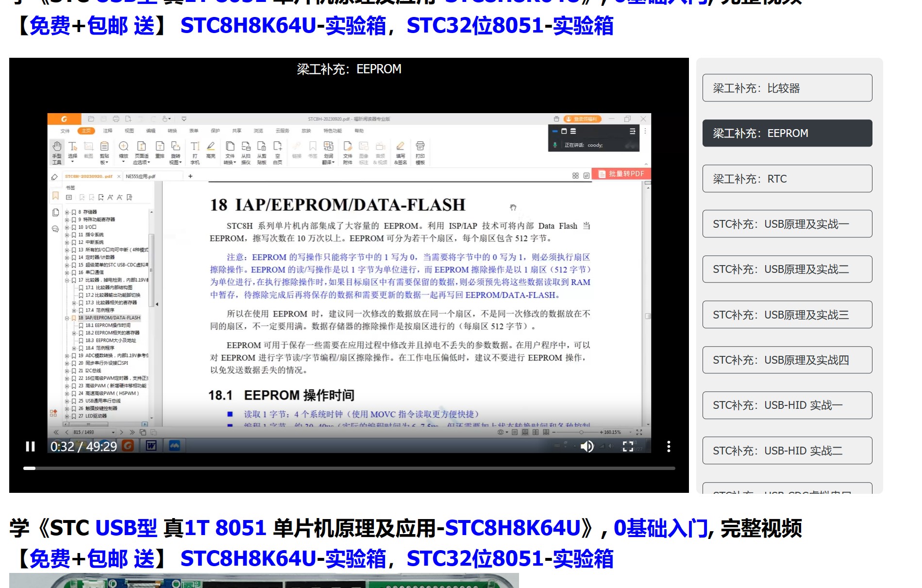Viewport: 922px width, 588px height.
Task: Expand the 18.4 范例程序 bookmark node
Action: pyautogui.click(x=74, y=348)
